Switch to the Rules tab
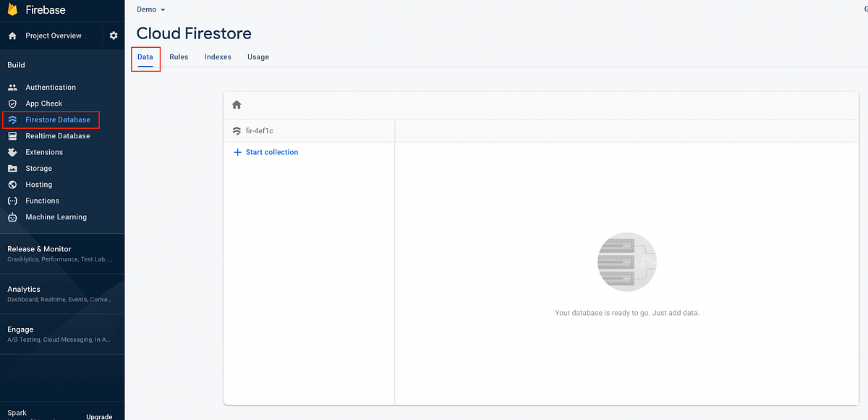This screenshot has height=420, width=868. (179, 56)
